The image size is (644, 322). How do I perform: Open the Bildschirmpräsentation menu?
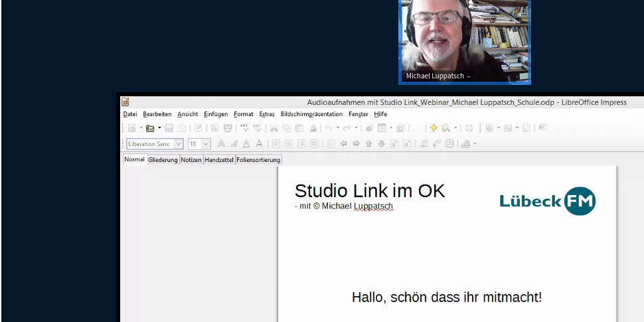(x=311, y=114)
